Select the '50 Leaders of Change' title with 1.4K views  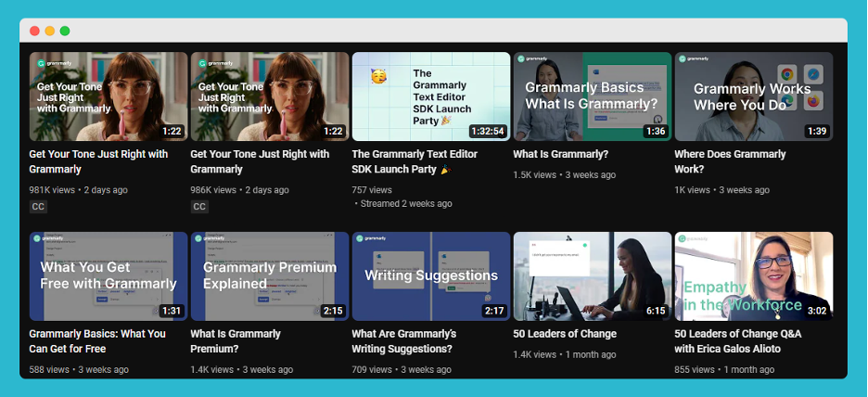tap(565, 334)
